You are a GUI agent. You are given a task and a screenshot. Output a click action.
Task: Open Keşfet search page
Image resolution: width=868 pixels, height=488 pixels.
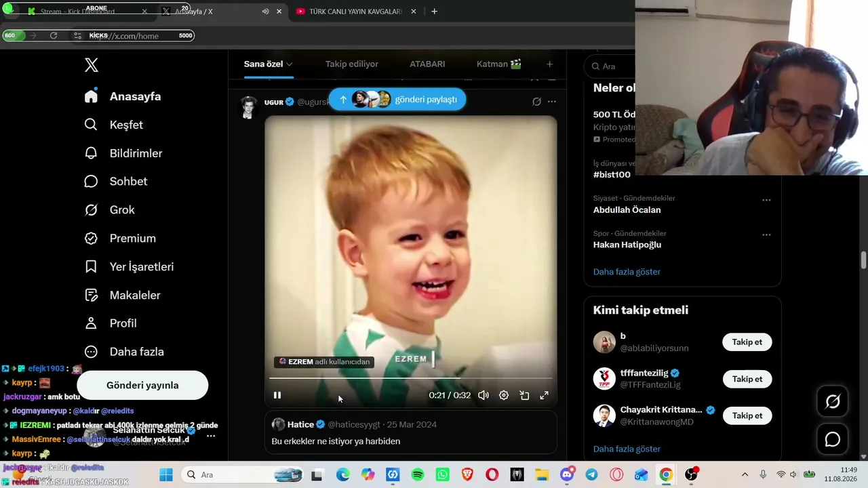113,125
